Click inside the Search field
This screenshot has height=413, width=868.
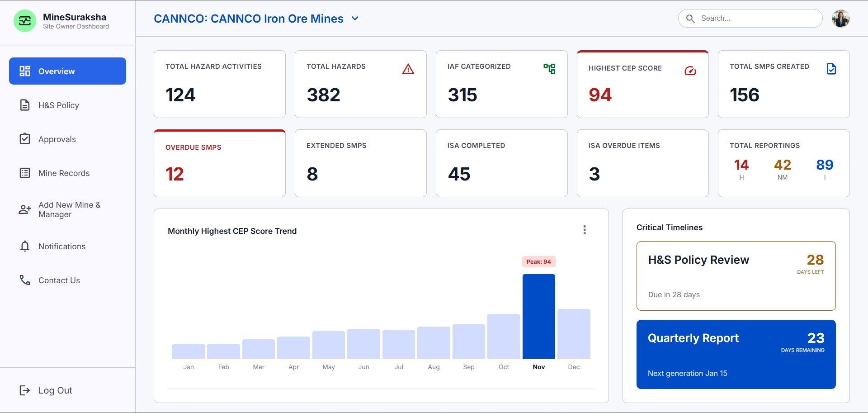click(750, 19)
